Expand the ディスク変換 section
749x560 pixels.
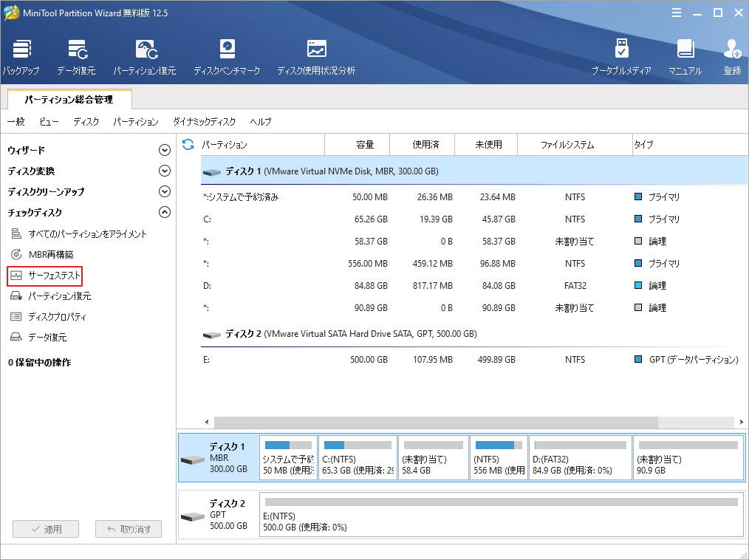click(x=164, y=171)
